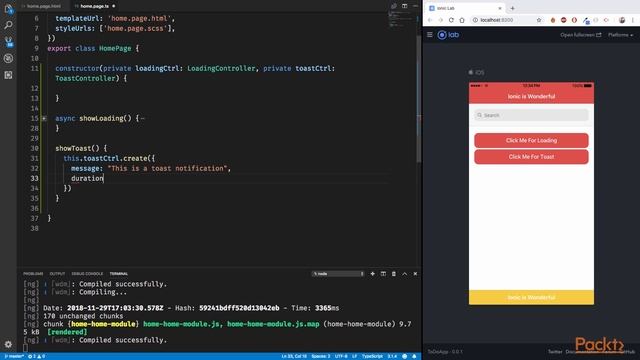Click the 'Click Me For Loading' button
The image size is (640, 360).
coord(531,140)
